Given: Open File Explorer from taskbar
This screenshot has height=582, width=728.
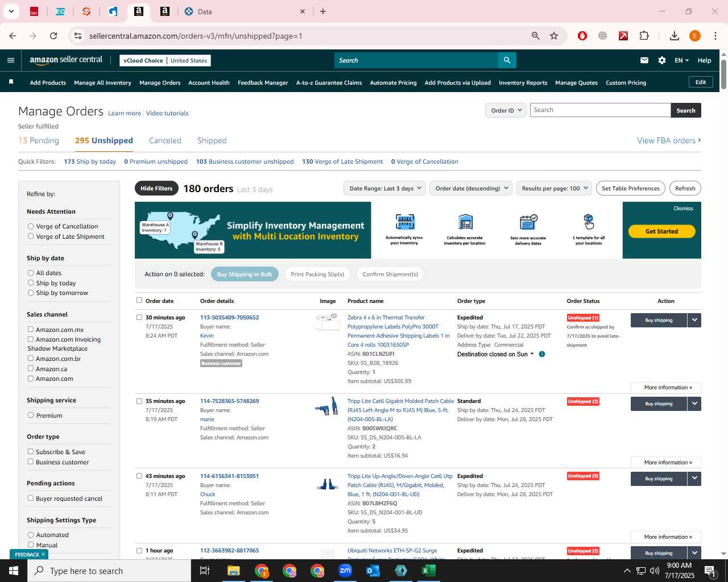Looking at the screenshot, I should pos(234,571).
